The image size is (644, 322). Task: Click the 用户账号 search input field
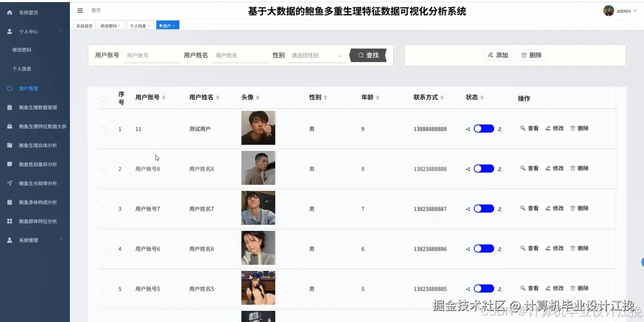coord(151,56)
